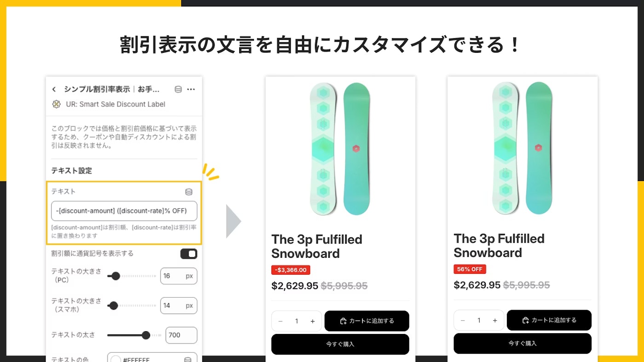Click the database icon in the panel header
The width and height of the screenshot is (644, 362).
click(178, 89)
